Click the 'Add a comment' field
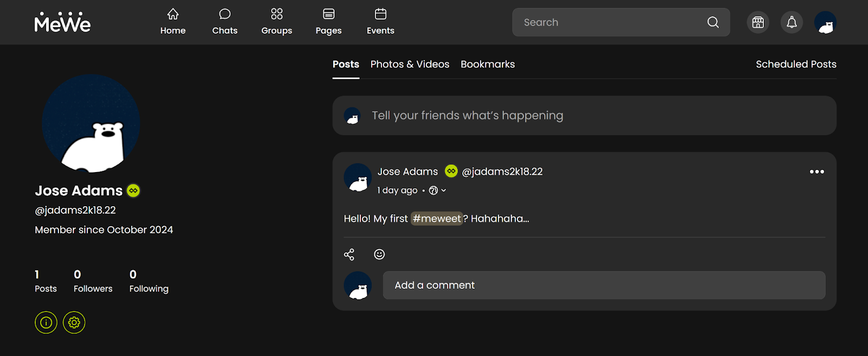The height and width of the screenshot is (356, 868). pos(604,285)
